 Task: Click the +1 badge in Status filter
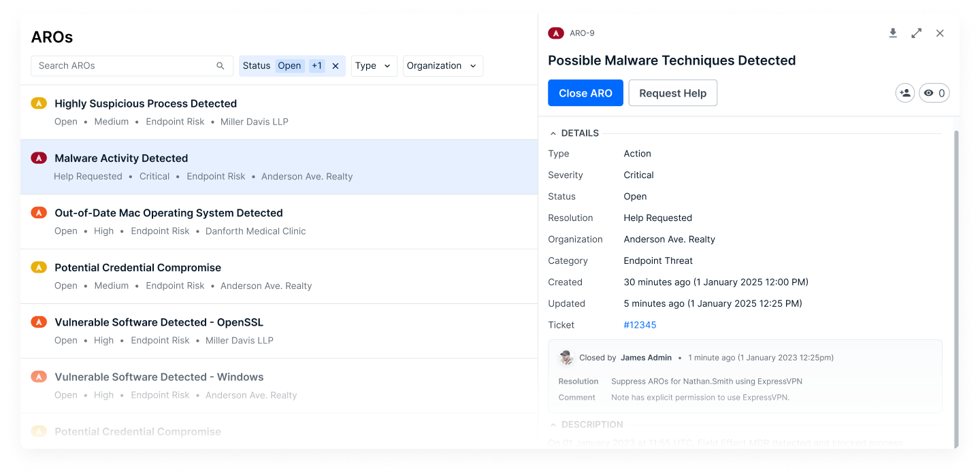(x=316, y=66)
